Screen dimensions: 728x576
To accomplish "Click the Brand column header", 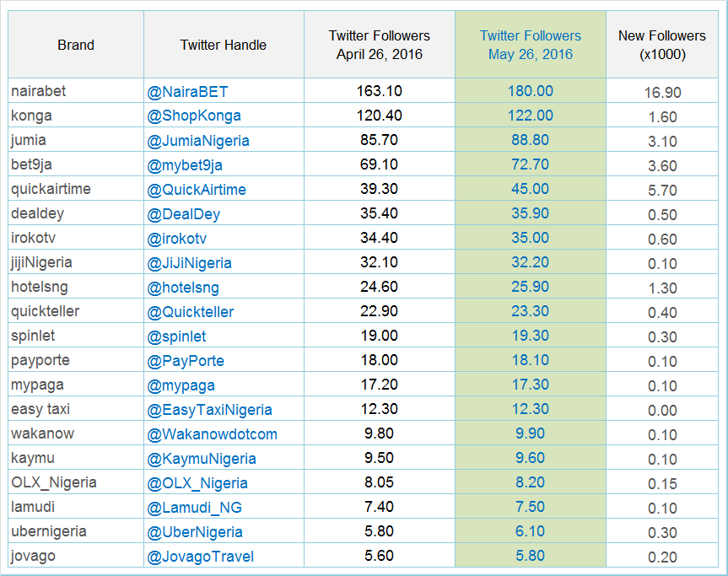I will pos(76,45).
